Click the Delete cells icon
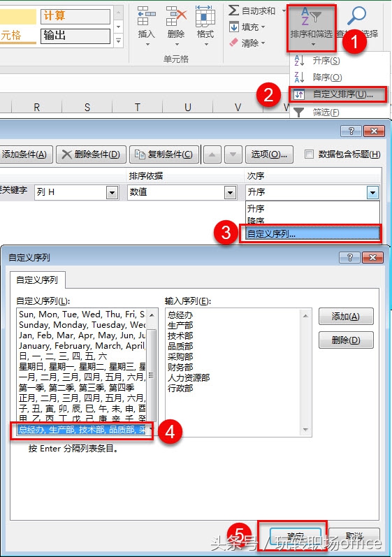 pos(176,16)
